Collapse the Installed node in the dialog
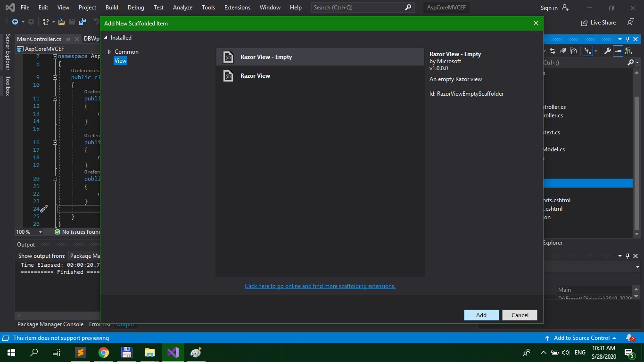Screen dimensions: 644x362 106,38
